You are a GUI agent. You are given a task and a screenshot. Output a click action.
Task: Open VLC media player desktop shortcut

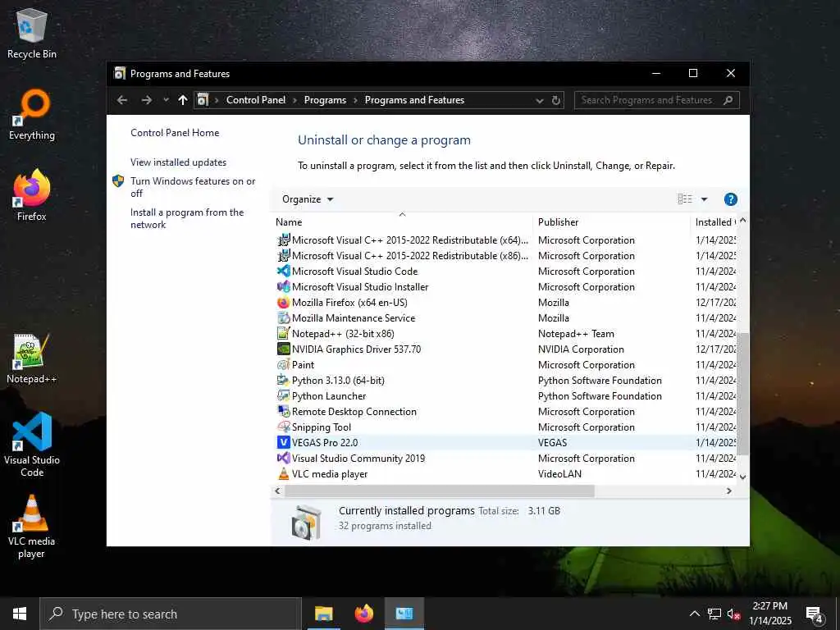point(32,527)
